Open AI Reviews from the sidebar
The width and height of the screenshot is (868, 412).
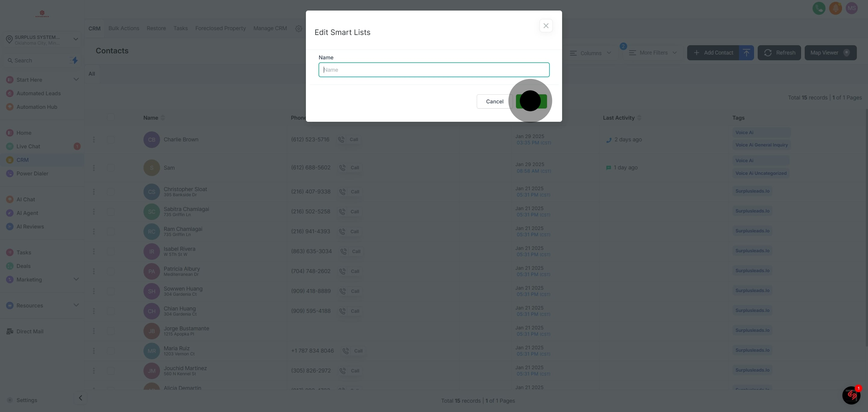30,226
